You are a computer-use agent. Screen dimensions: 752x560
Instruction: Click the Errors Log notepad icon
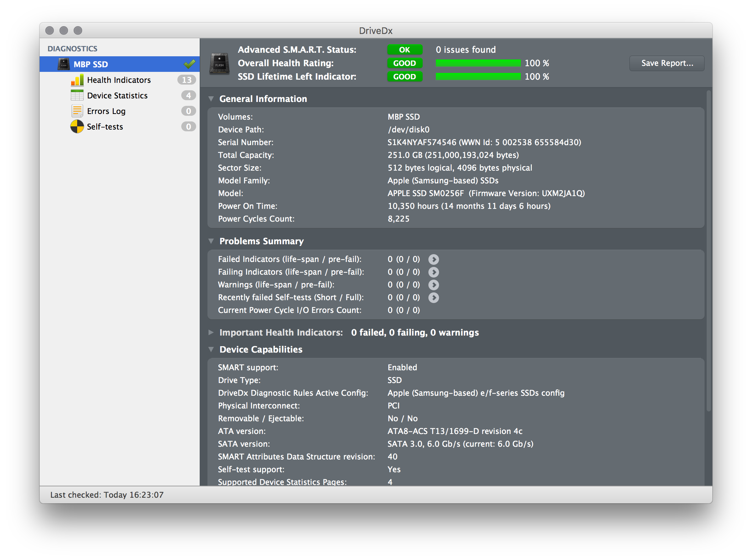(x=77, y=111)
